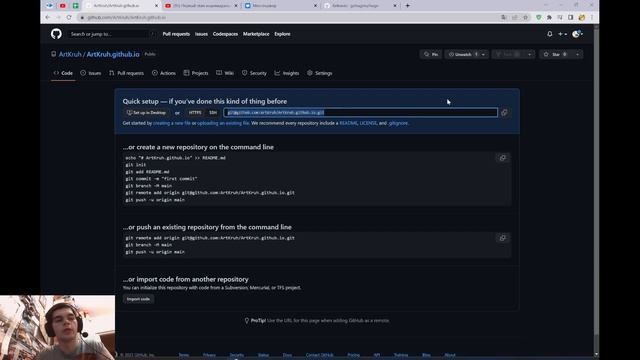Select the repository Code tab

(63, 73)
